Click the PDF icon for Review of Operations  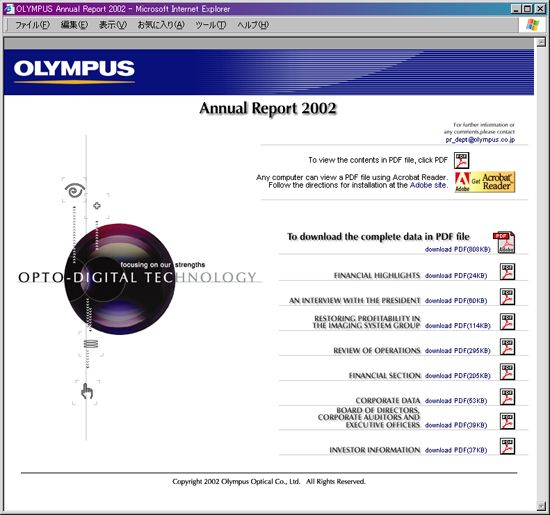click(507, 347)
